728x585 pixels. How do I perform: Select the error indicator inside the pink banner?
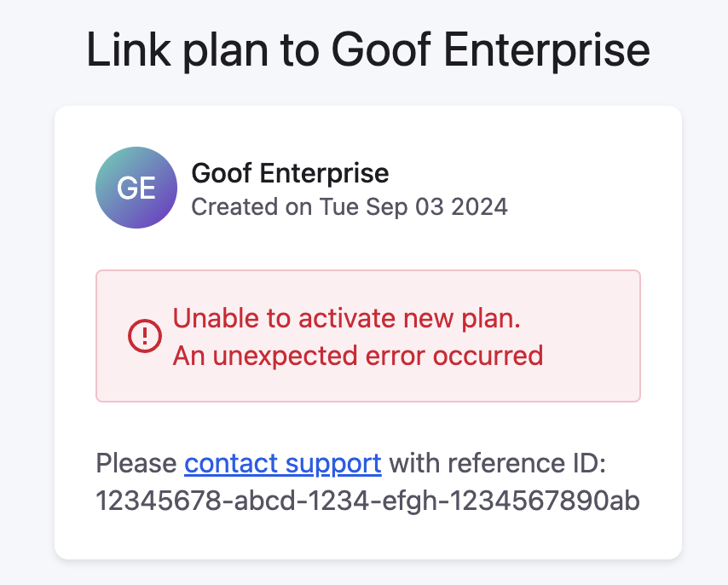pyautogui.click(x=146, y=336)
